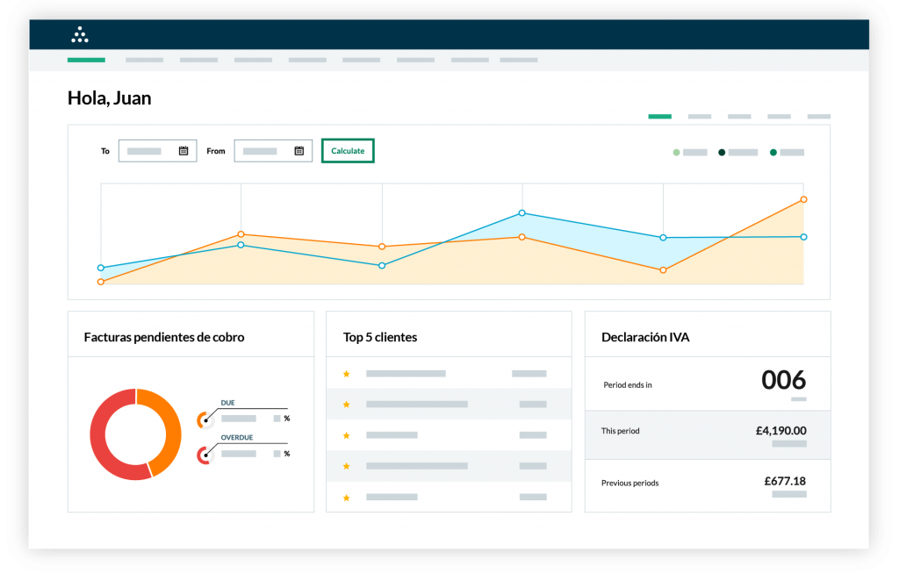Open the calendar icon beside the To field
Image resolution: width=899 pixels, height=588 pixels.
(183, 150)
